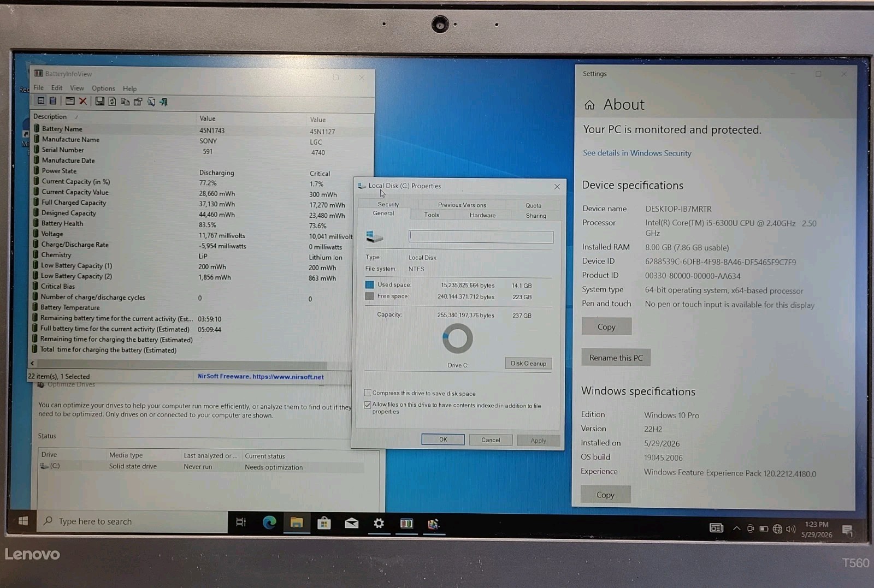Open the File menu in BatteryInfoView
This screenshot has width=874, height=588.
(38, 87)
